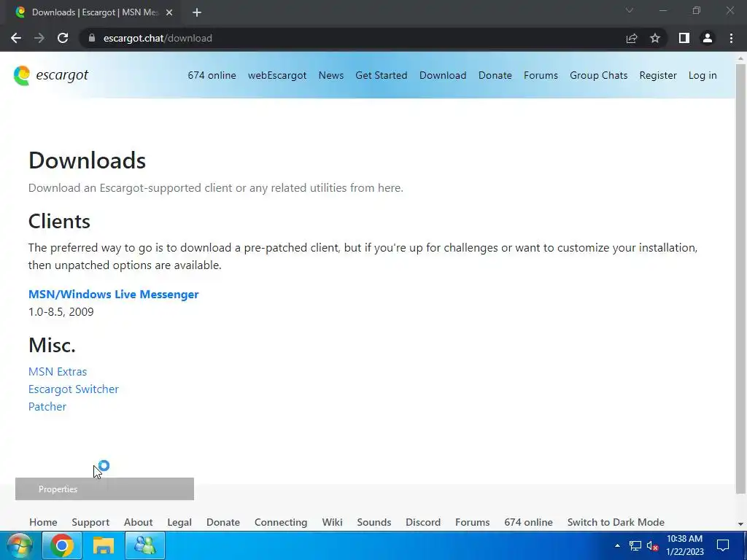
Task: Click the address bar URL field
Action: click(352, 38)
